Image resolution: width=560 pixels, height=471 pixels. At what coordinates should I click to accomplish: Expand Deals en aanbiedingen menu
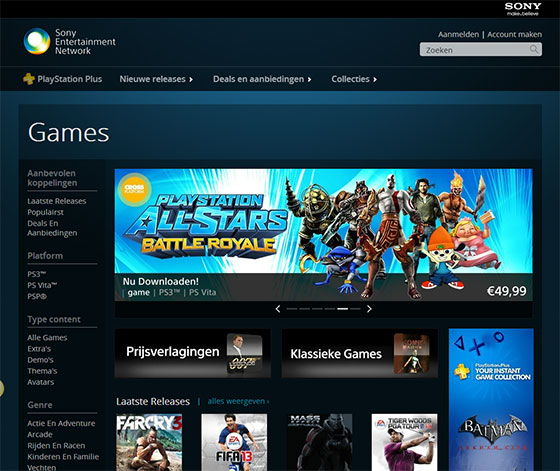click(262, 79)
